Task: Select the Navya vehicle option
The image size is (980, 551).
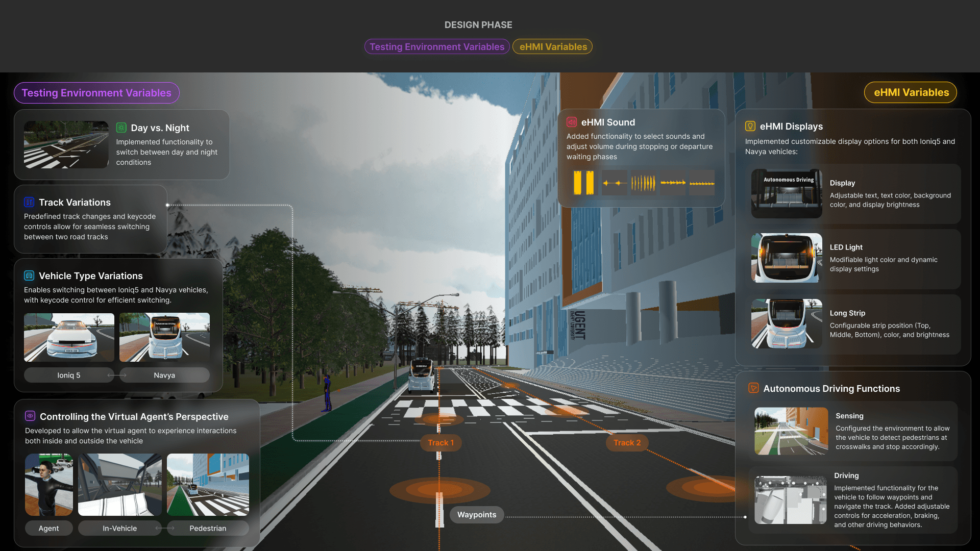Action: [x=164, y=375]
